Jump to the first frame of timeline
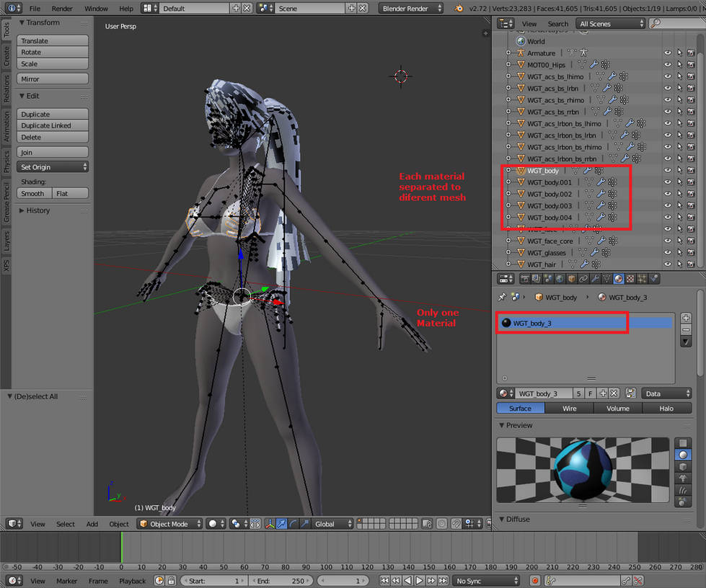 click(x=384, y=581)
